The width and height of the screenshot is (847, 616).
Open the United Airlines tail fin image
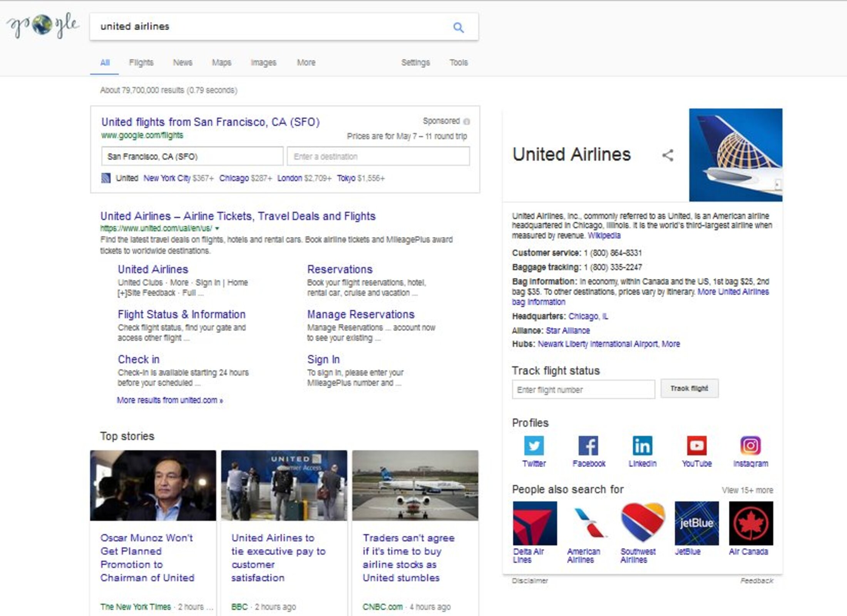tap(736, 155)
